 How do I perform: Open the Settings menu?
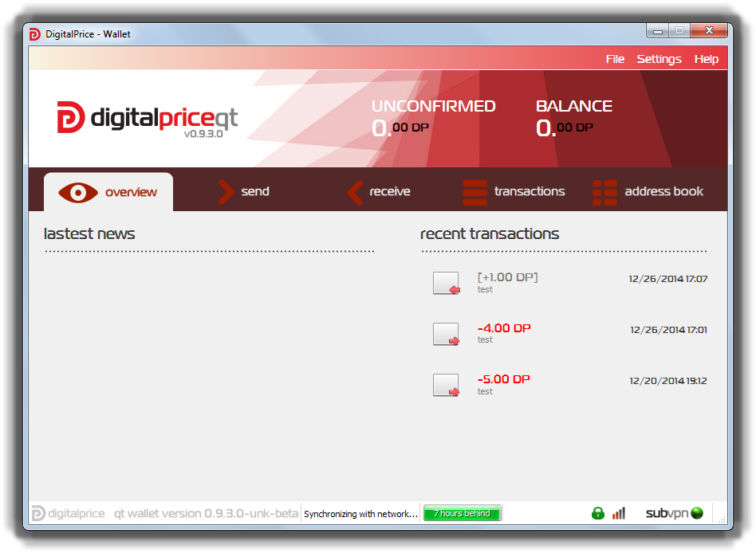click(x=659, y=58)
